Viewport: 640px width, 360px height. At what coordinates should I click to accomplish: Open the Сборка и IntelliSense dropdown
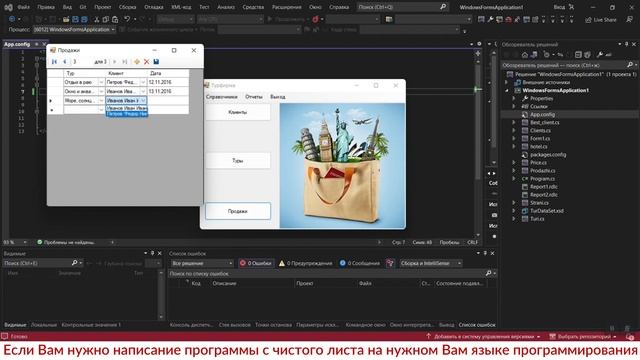(431, 263)
